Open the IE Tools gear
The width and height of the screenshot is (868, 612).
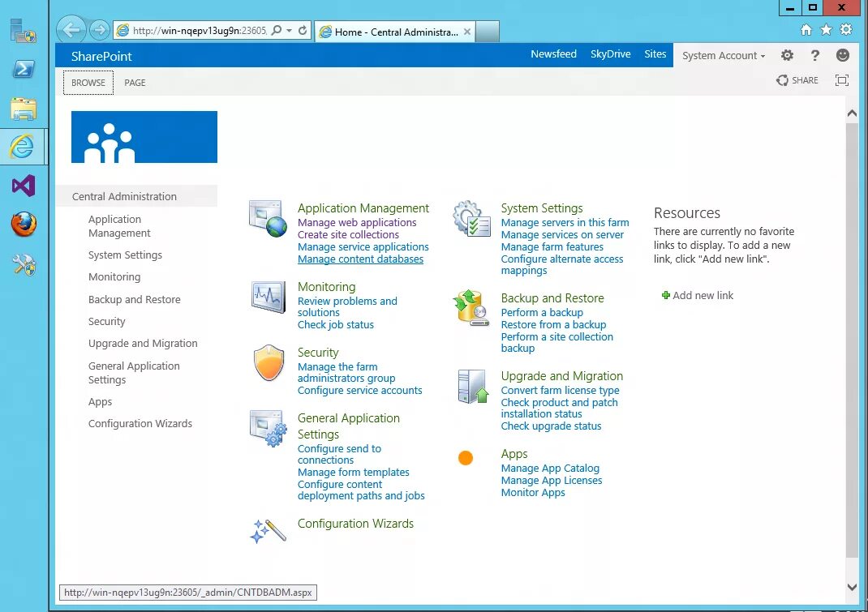pyautogui.click(x=846, y=30)
